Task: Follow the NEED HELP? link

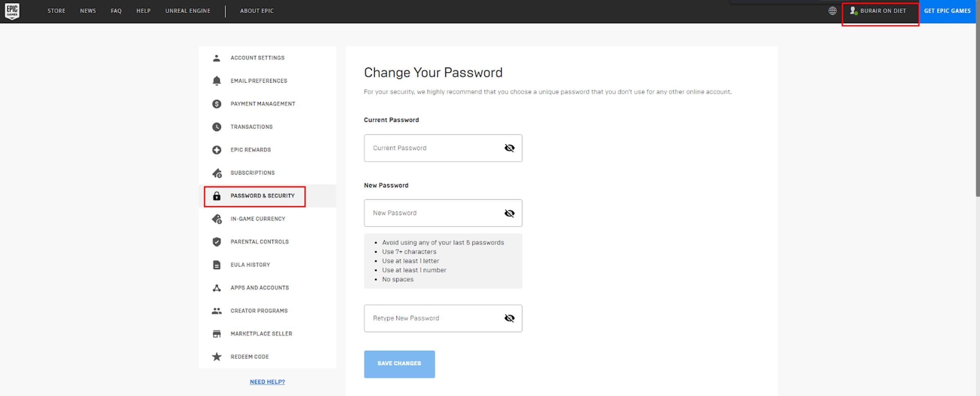Action: [x=267, y=381]
